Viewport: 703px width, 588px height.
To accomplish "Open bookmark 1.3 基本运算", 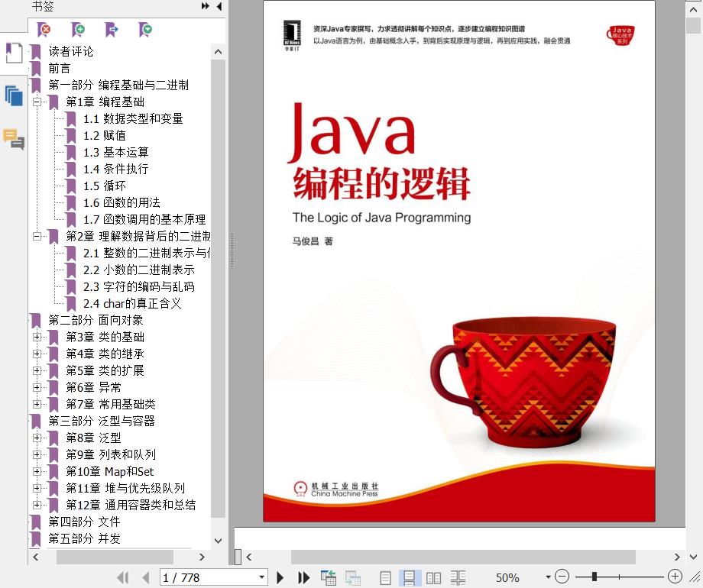I will (x=115, y=153).
